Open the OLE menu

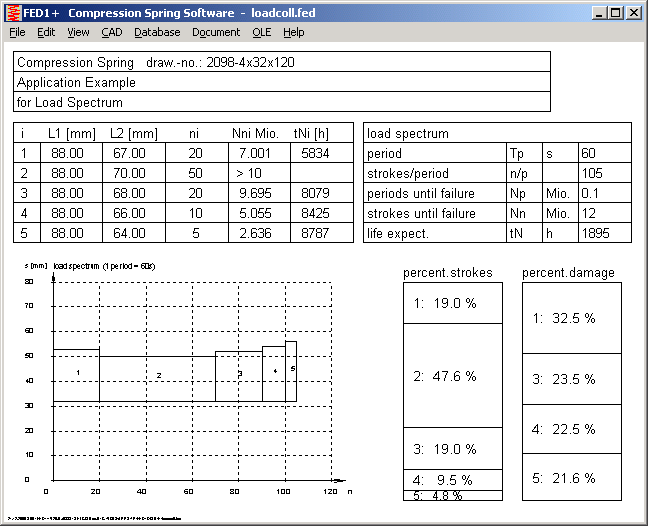tap(261, 32)
